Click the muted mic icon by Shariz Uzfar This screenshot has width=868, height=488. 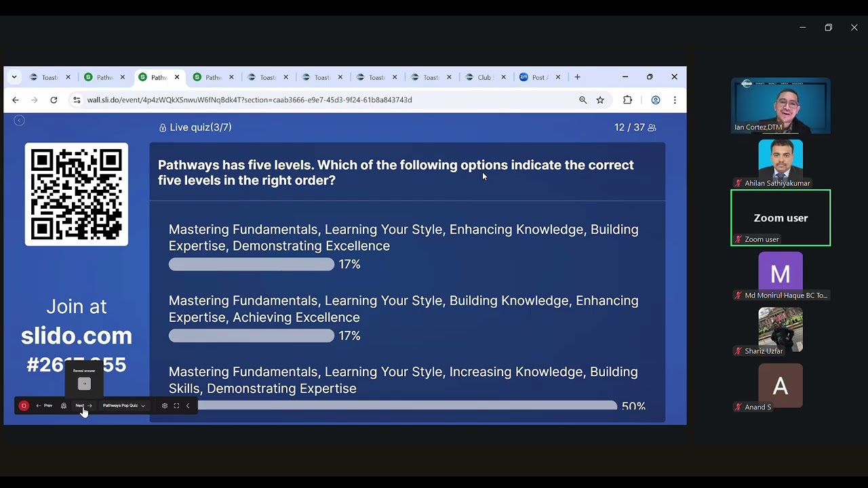point(738,351)
